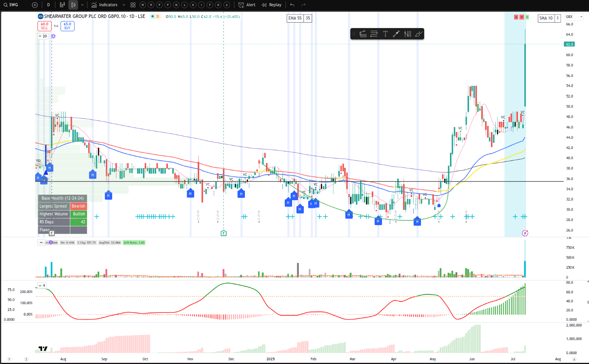
Task: Create an Alert
Action: point(247,5)
